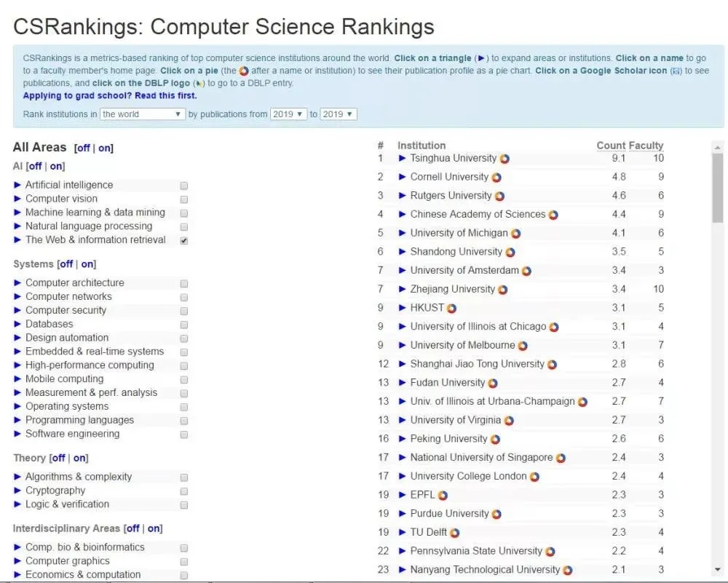Open University of Illinois at Chicago pie
Image resolution: width=728 pixels, height=583 pixels.
[553, 328]
